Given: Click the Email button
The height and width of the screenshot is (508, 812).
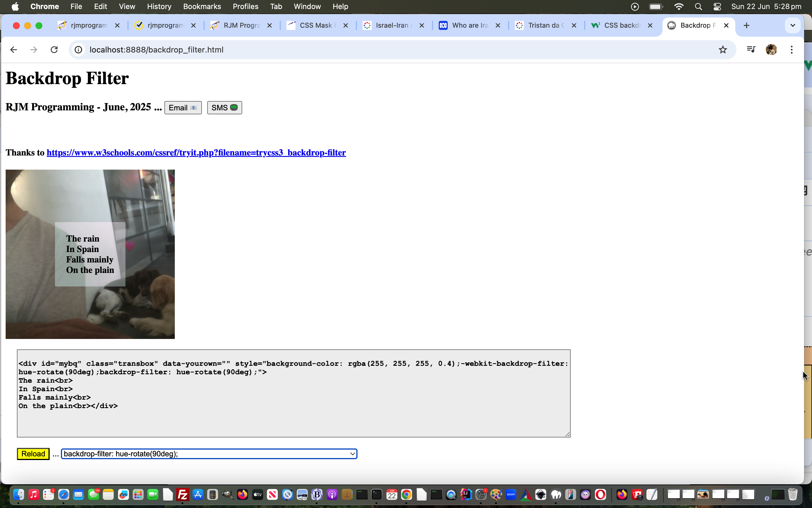Looking at the screenshot, I should [x=183, y=108].
